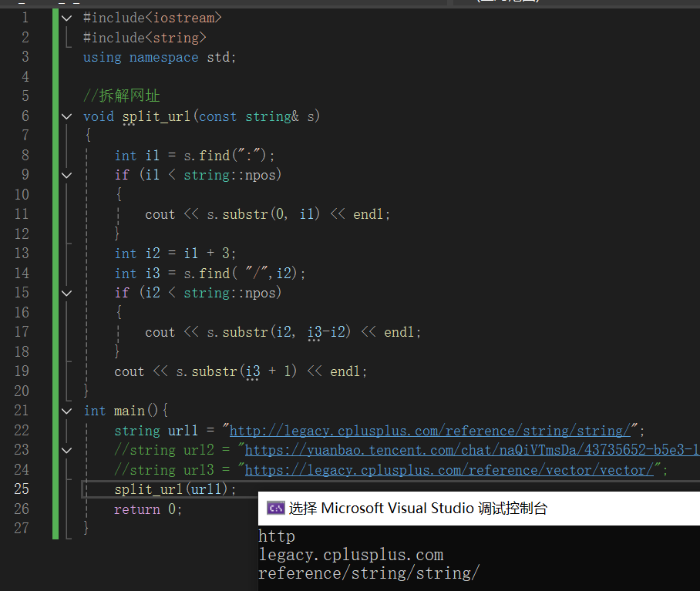Viewport: 700px width, 591px height.
Task: Click the 'http' output line in console
Action: 277,536
